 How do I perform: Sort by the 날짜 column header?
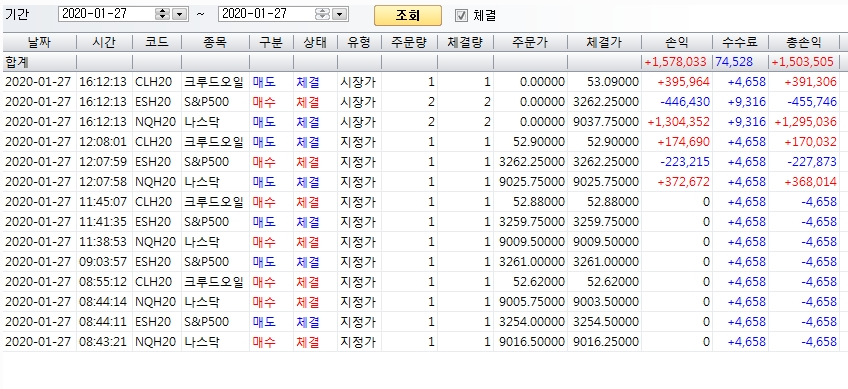39,43
